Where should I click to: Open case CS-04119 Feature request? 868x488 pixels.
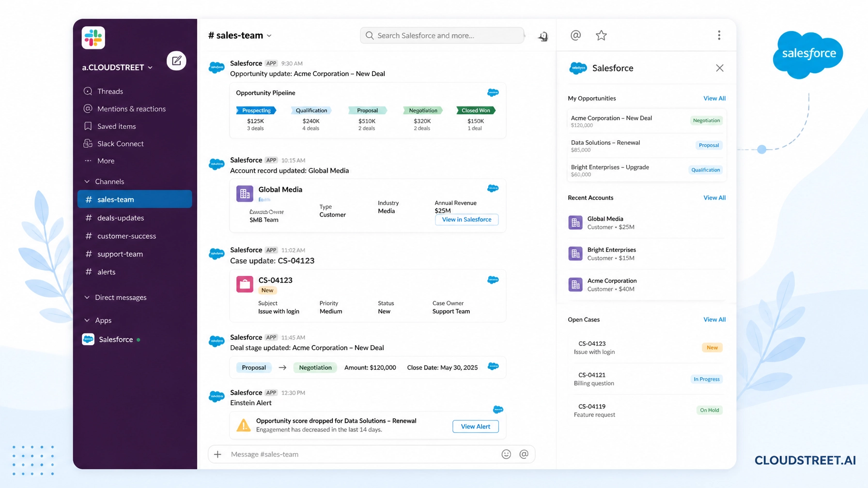(x=647, y=411)
